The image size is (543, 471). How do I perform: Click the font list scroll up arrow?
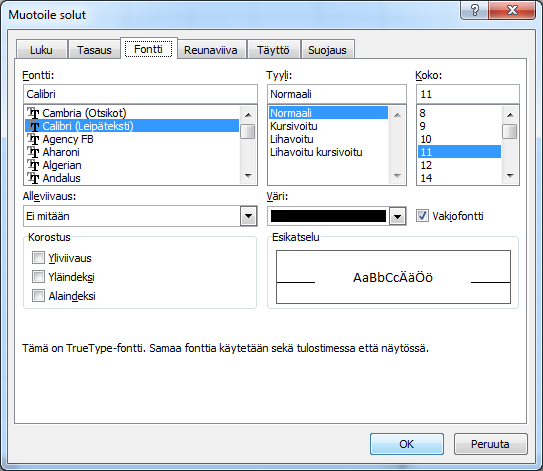click(248, 115)
